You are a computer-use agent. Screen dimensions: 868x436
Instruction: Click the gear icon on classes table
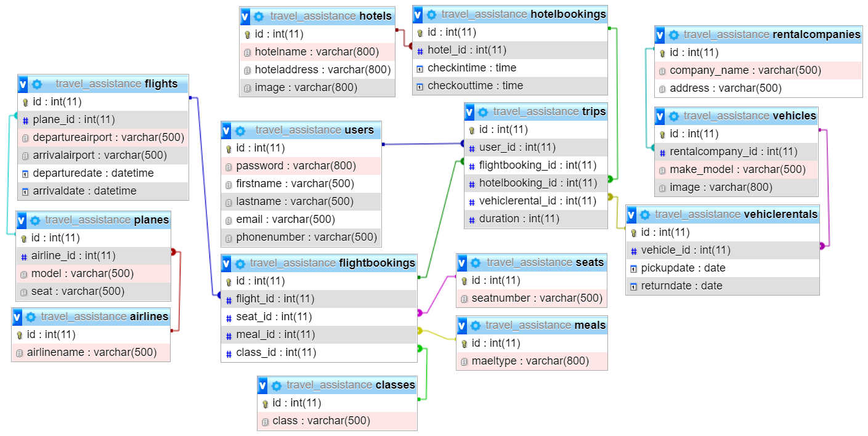click(276, 386)
